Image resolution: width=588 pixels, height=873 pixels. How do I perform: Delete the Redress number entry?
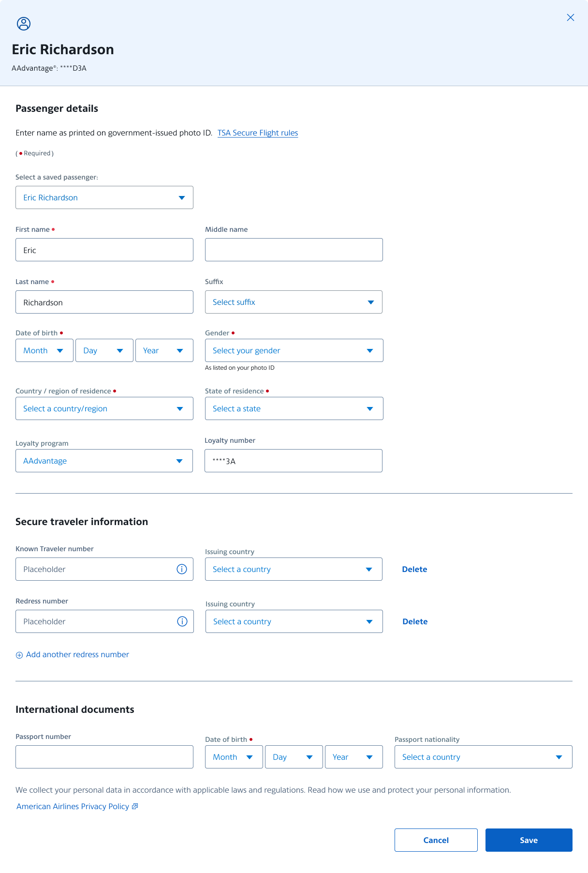click(x=415, y=621)
